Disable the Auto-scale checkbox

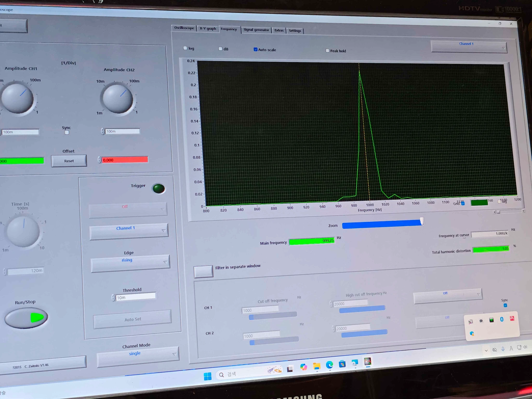[x=256, y=49]
